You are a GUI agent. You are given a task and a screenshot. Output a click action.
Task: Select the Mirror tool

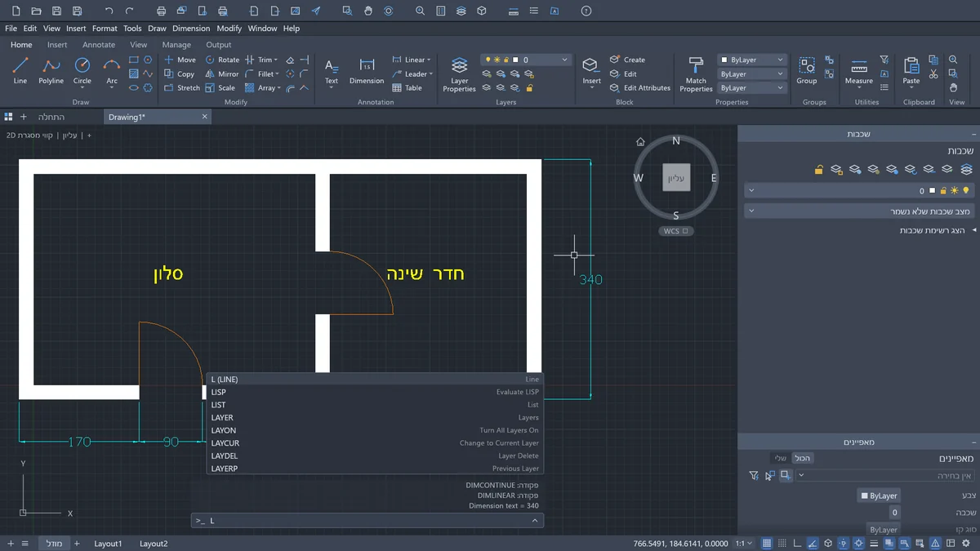pyautogui.click(x=222, y=73)
